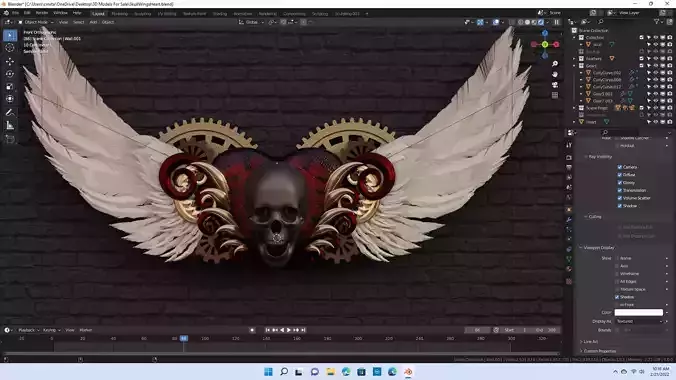Screen dimensions: 676x380
Task: Click the Windows Start button
Action: click(268, 372)
